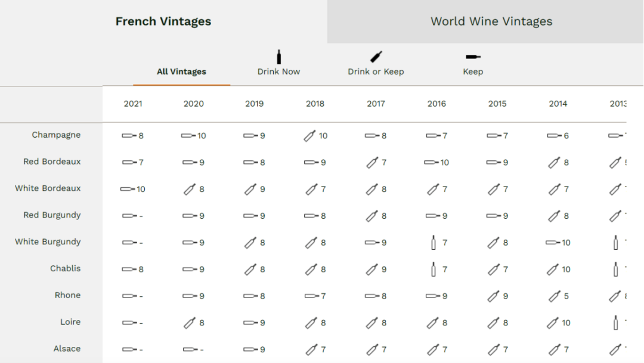
Task: Click the Red Burgundy region label
Action: point(52,215)
